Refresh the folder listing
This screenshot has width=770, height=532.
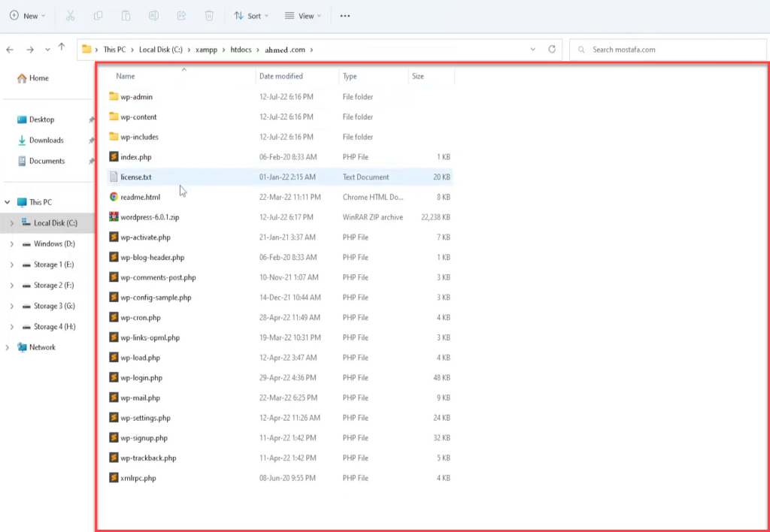552,49
